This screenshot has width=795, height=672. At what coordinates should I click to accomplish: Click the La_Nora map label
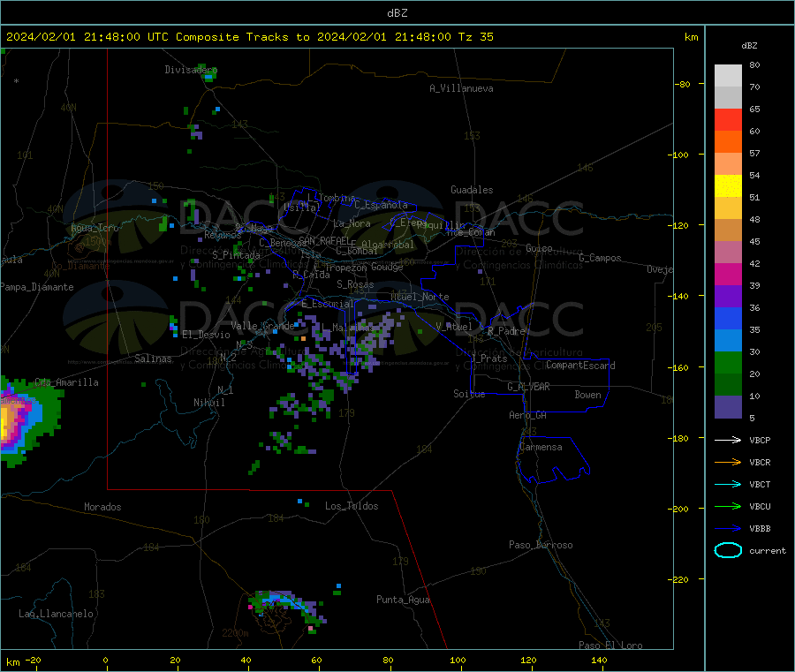click(x=352, y=223)
